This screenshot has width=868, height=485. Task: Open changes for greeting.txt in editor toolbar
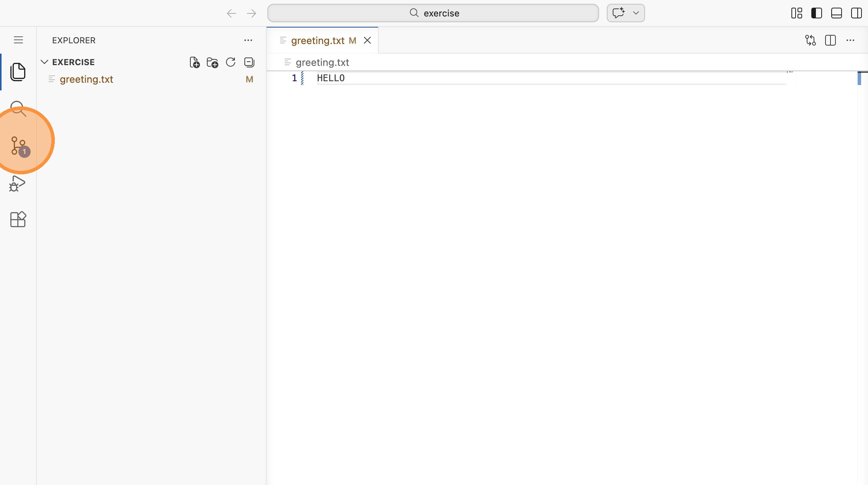811,40
